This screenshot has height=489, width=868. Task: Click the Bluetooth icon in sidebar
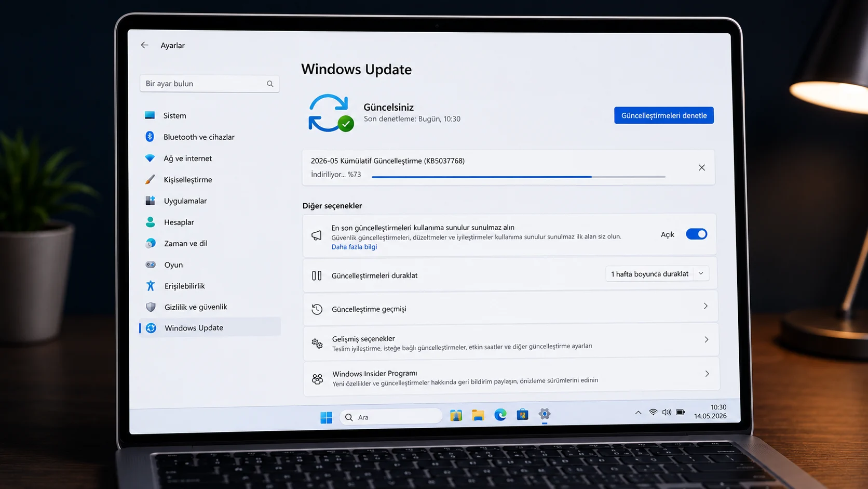point(150,137)
